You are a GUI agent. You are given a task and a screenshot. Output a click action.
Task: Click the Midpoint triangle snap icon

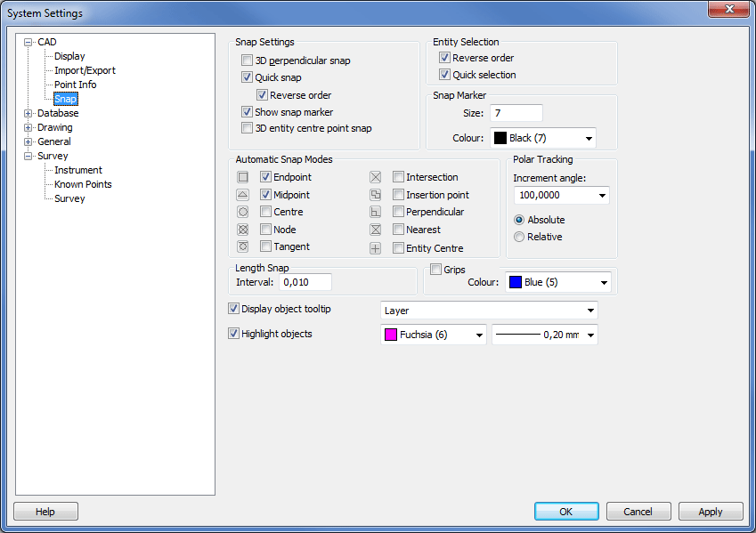[242, 195]
